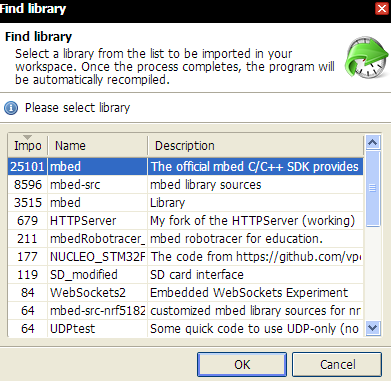
Task: Click the scroll up arrow of list
Action: pos(372,143)
